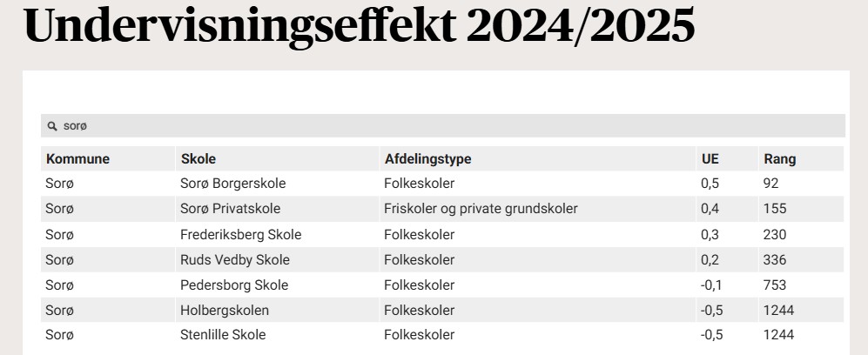
Task: Click the rank value 336
Action: tap(774, 259)
